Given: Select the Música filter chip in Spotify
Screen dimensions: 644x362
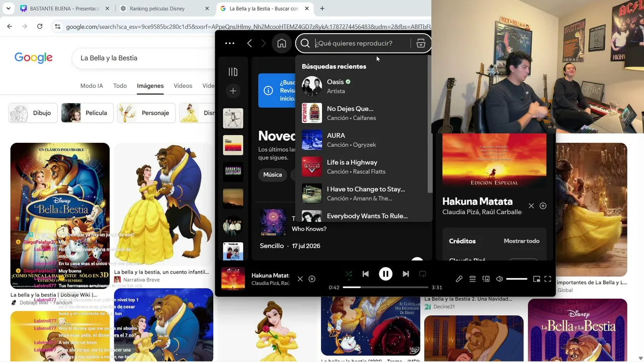Looking at the screenshot, I should (273, 174).
